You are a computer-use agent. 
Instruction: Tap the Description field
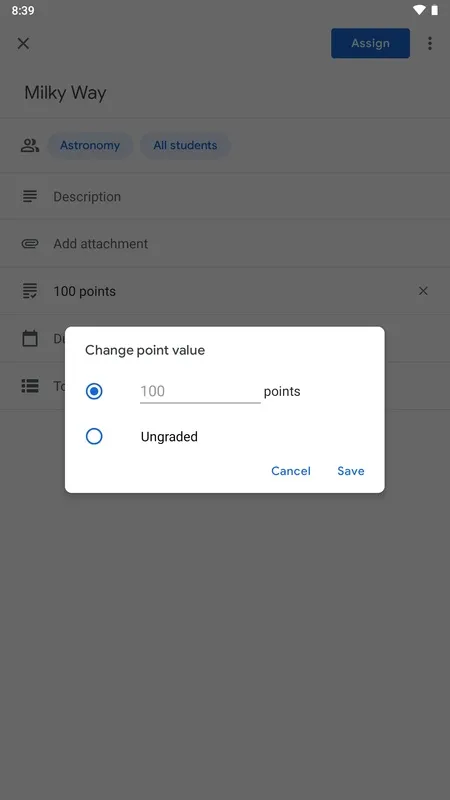(225, 196)
